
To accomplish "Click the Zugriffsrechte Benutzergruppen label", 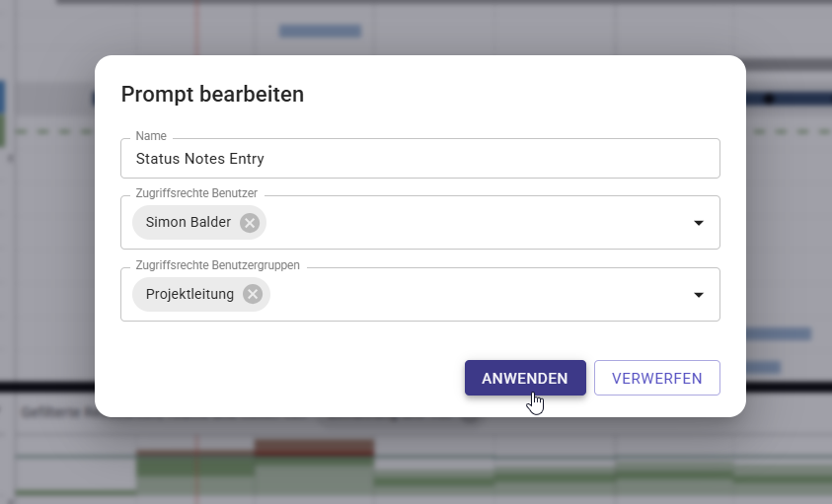I will [x=217, y=265].
